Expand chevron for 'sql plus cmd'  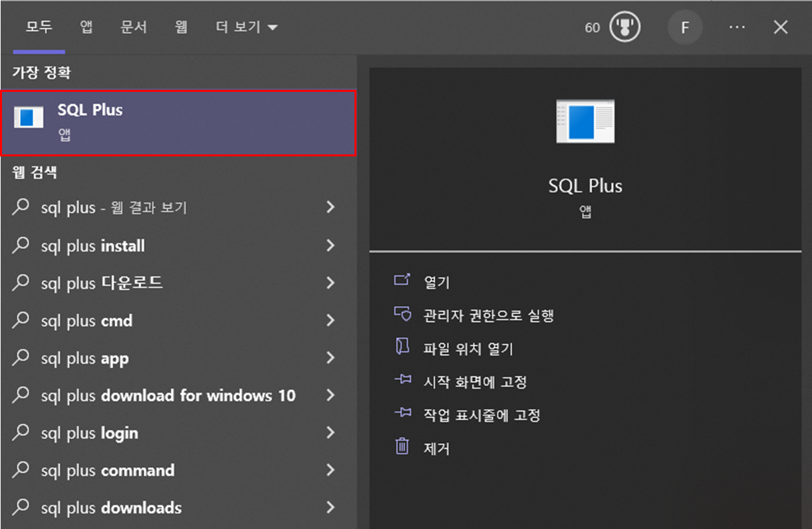point(331,320)
